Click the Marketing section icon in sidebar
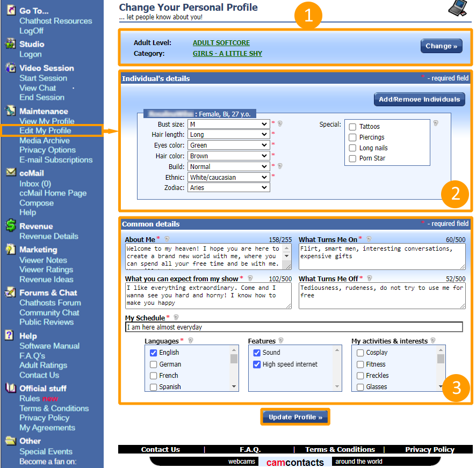The image size is (476, 468). pos(10,250)
